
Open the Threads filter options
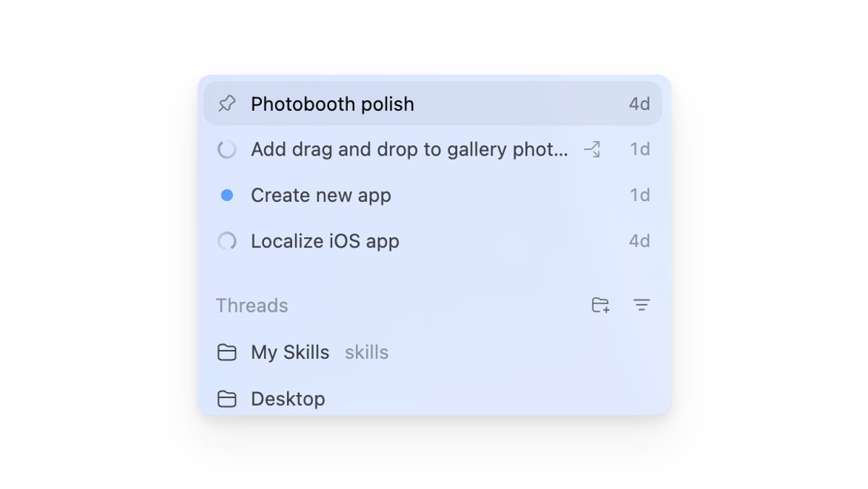(642, 305)
